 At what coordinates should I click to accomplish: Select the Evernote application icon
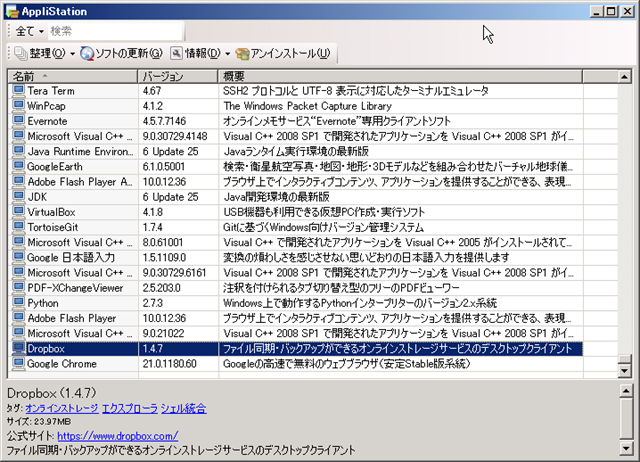tap(17, 121)
